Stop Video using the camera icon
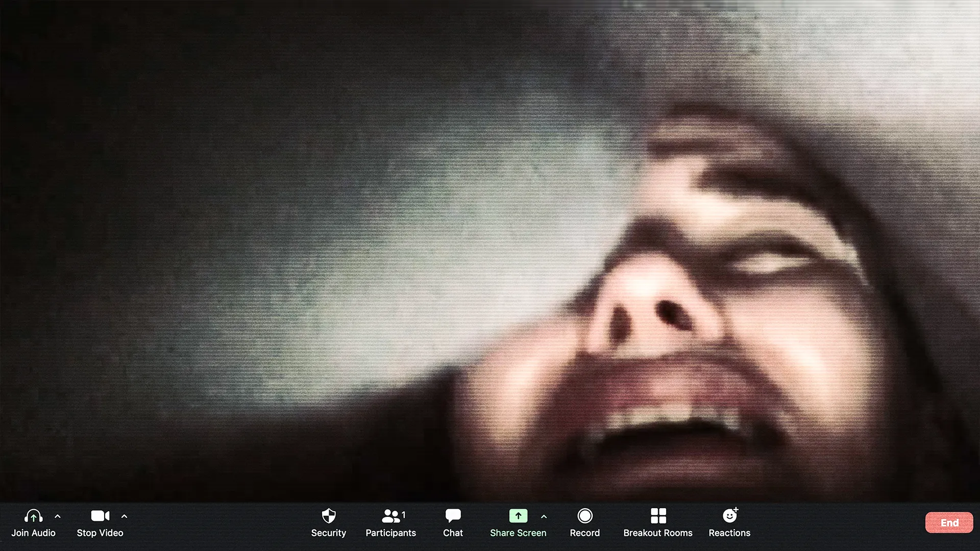This screenshot has width=980, height=551. [x=100, y=516]
